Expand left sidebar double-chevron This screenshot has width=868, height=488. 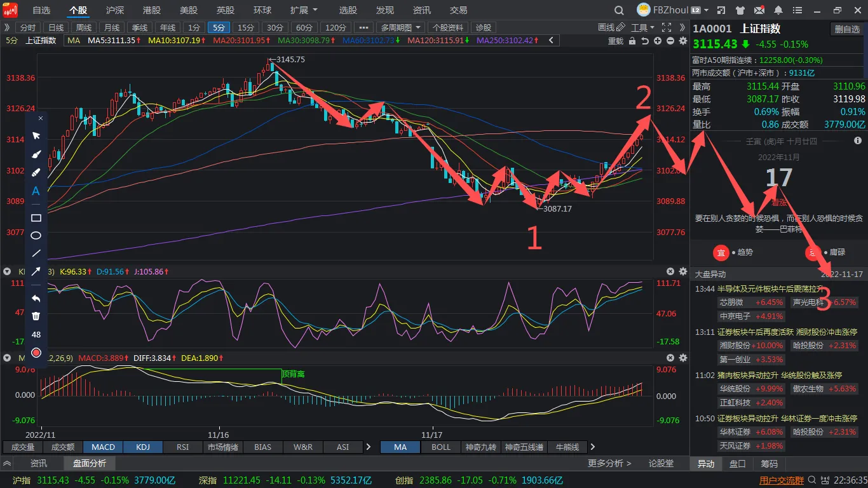click(x=7, y=27)
